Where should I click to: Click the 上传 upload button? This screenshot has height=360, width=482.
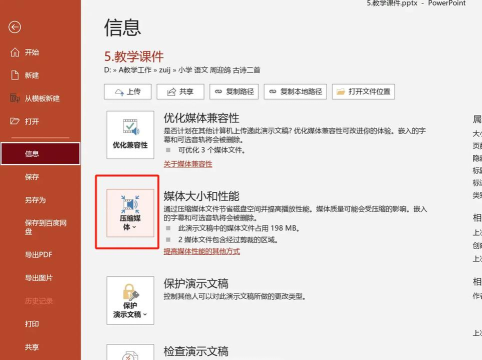[128, 92]
